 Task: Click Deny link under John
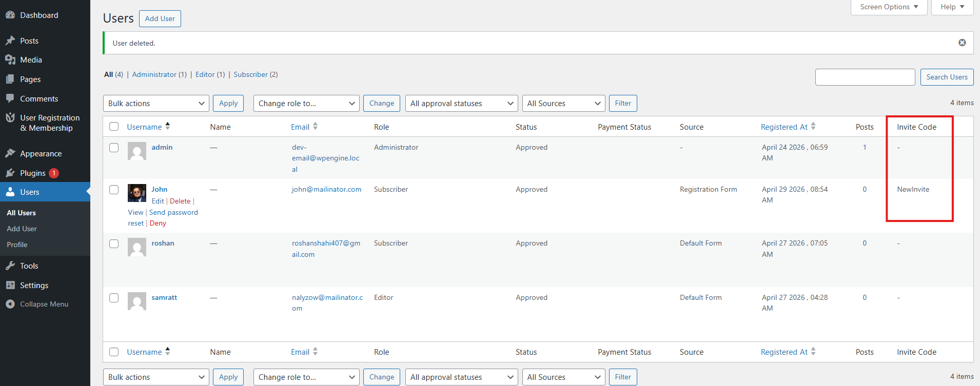[158, 223]
